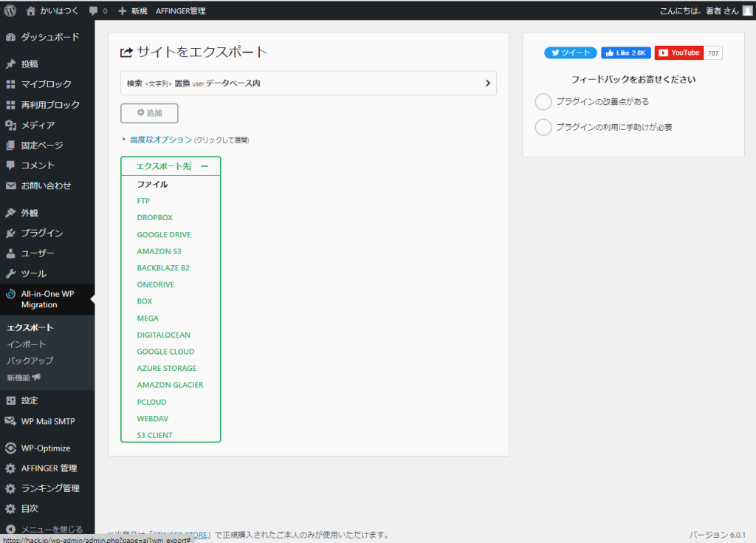Click the 追加 button
The image size is (756, 543).
149,113
